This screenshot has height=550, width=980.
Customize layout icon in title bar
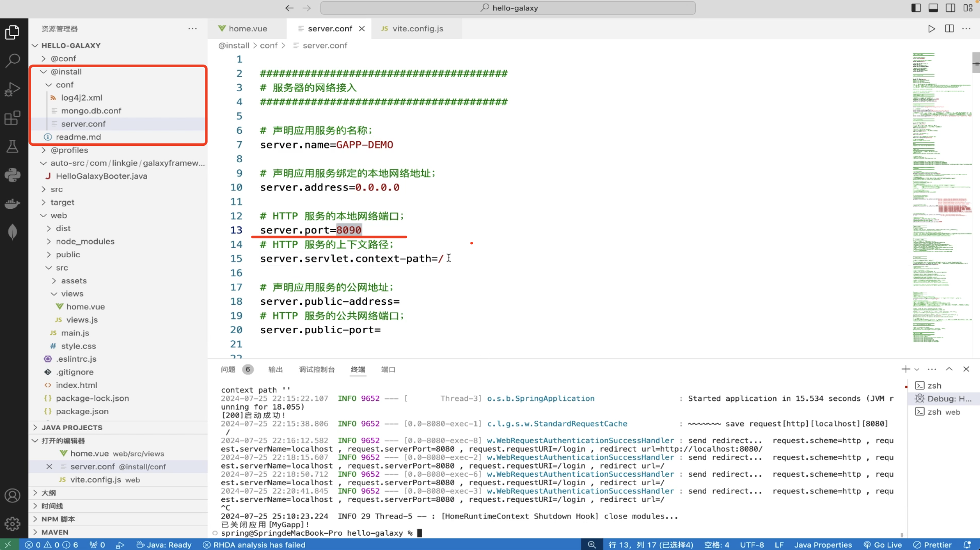[968, 8]
